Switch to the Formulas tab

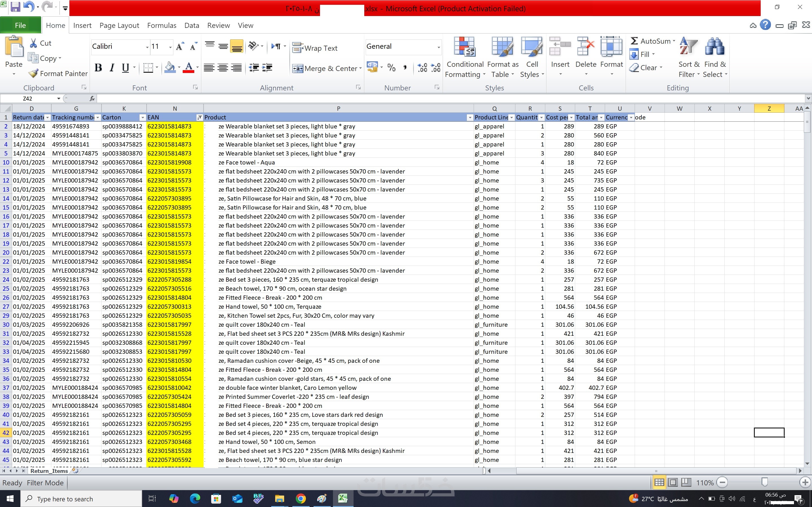tap(161, 25)
